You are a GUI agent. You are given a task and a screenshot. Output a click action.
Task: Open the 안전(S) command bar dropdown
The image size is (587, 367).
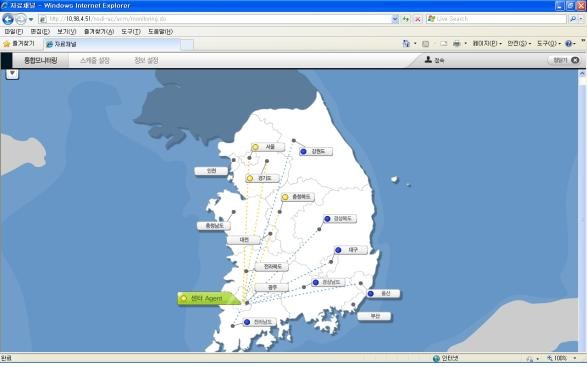coord(519,44)
